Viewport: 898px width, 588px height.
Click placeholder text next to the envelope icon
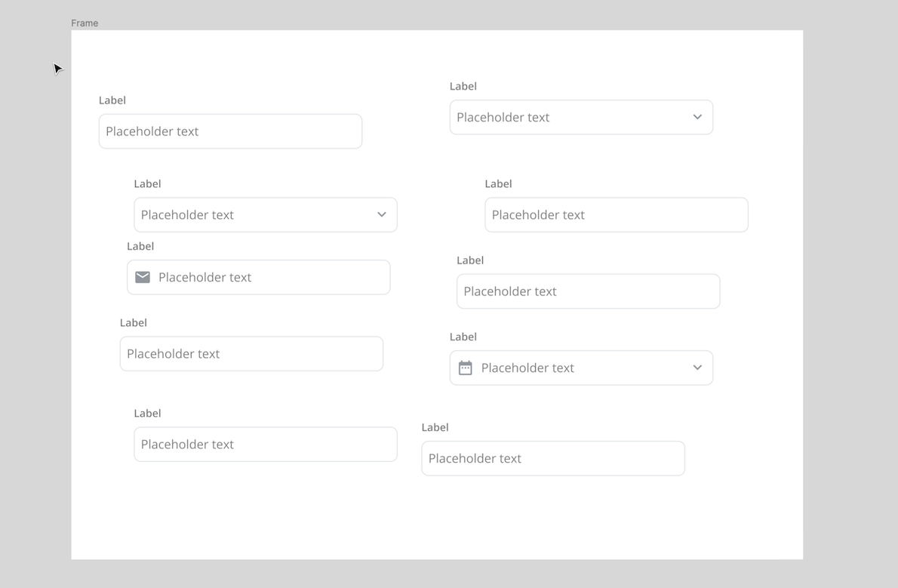pos(205,278)
